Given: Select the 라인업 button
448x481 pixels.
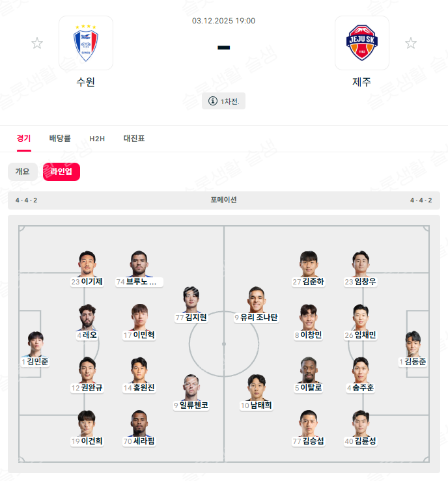Looking at the screenshot, I should 61,171.
